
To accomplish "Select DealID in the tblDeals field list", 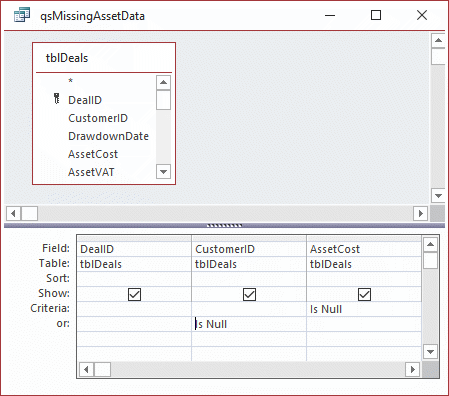I will point(85,100).
